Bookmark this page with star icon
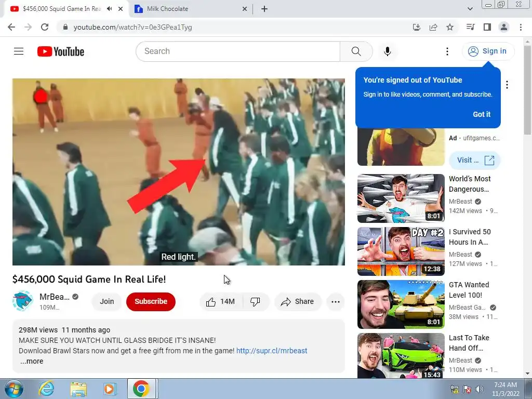The image size is (532, 399). pos(450,27)
